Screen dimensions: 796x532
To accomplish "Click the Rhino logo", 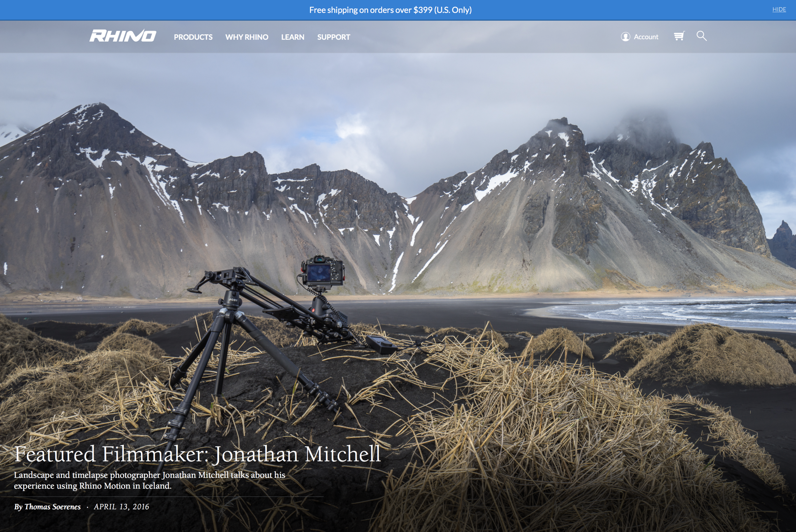I will [x=123, y=36].
